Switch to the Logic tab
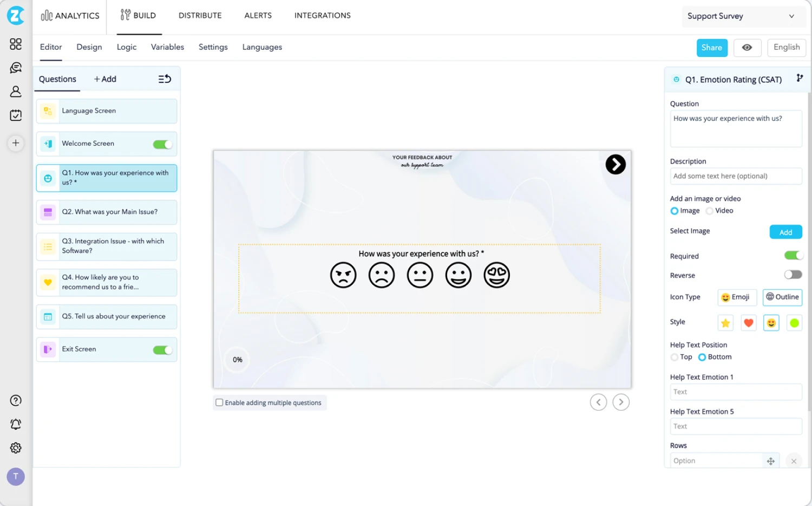 (126, 47)
